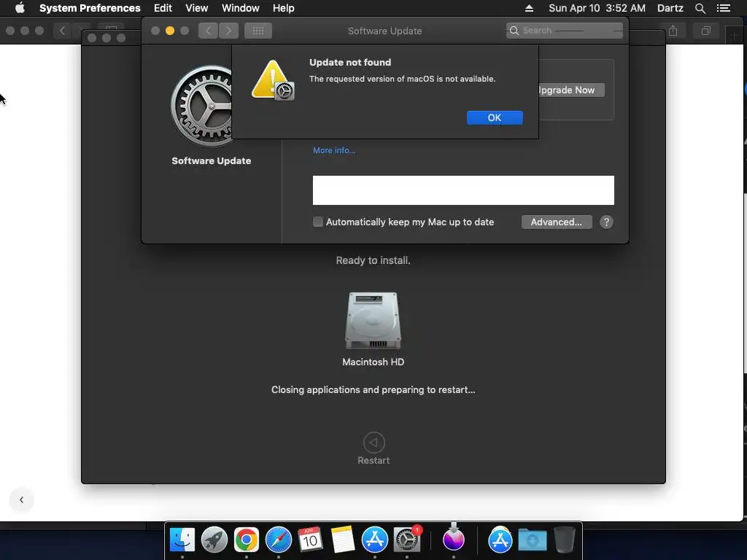The image size is (747, 560).
Task: Open the Applications folder in Dock
Action: pos(500,540)
